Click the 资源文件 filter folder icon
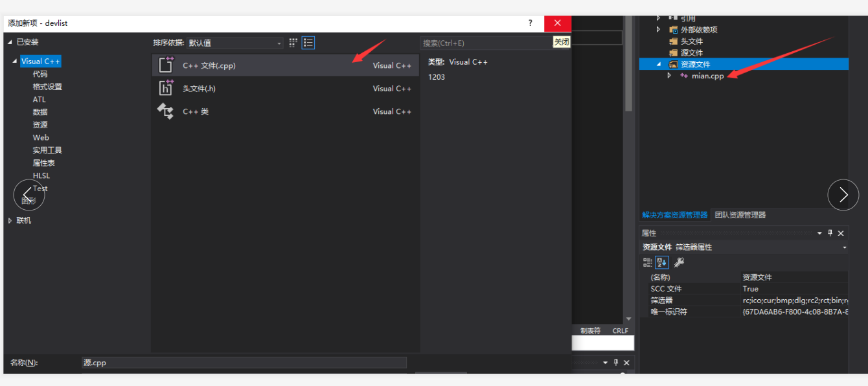This screenshot has height=386, width=868. pos(674,65)
